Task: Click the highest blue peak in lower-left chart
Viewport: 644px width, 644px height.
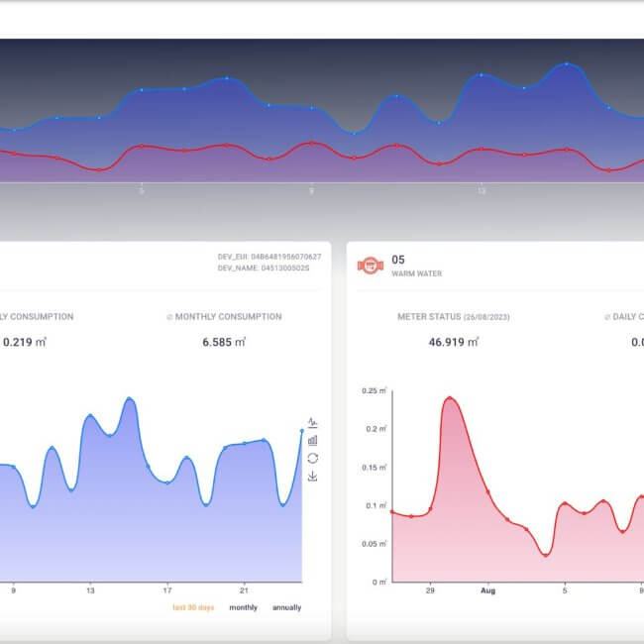Action: tap(130, 399)
